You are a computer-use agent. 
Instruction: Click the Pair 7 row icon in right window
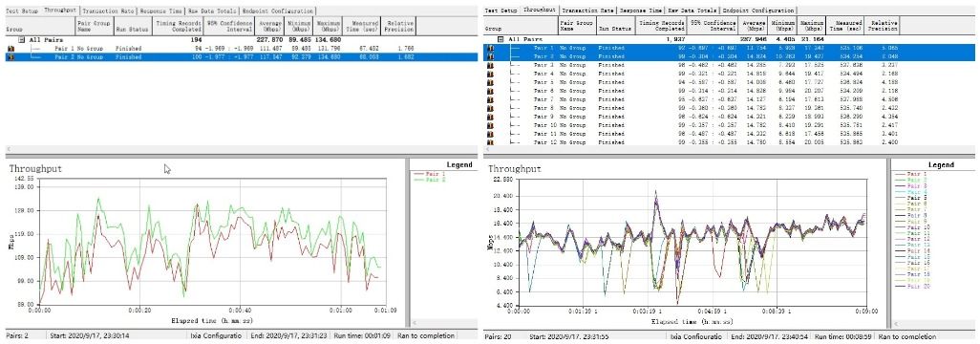click(x=490, y=100)
